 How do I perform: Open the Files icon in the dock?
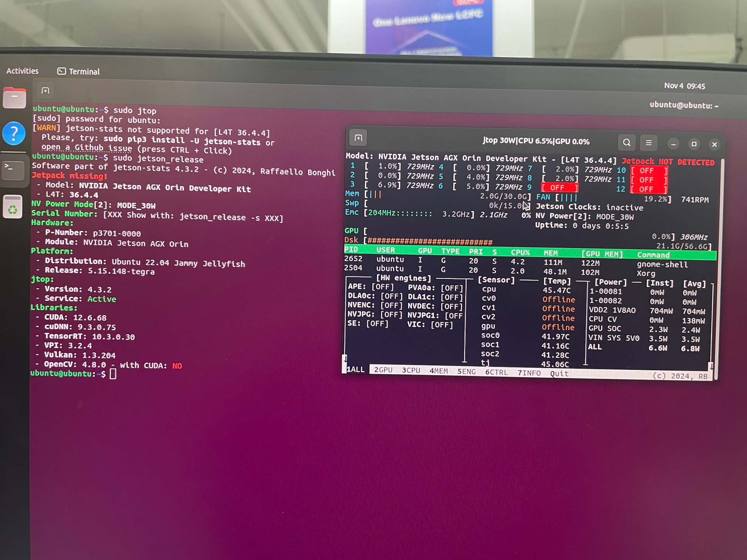tap(14, 98)
